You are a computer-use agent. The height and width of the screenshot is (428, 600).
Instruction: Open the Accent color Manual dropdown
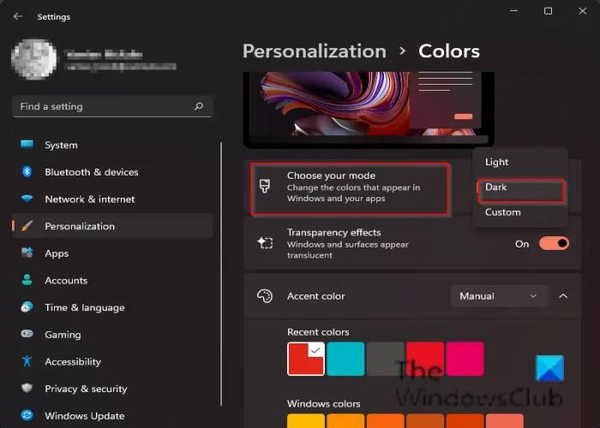[x=499, y=296]
